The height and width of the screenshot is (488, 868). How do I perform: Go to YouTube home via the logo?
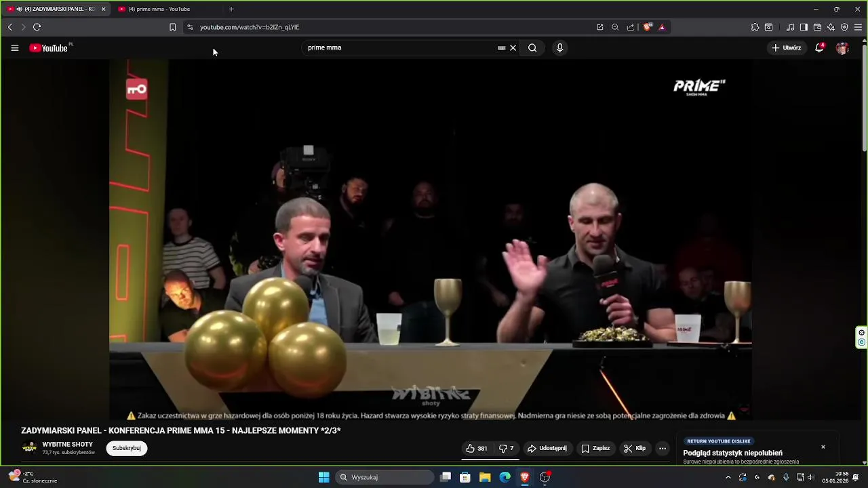point(48,48)
